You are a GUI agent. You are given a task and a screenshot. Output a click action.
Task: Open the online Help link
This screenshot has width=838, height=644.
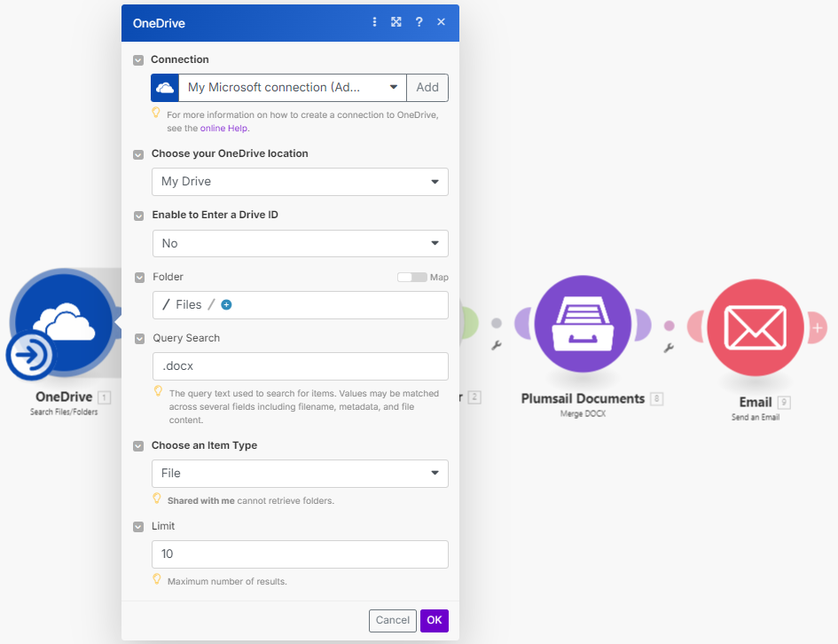223,129
